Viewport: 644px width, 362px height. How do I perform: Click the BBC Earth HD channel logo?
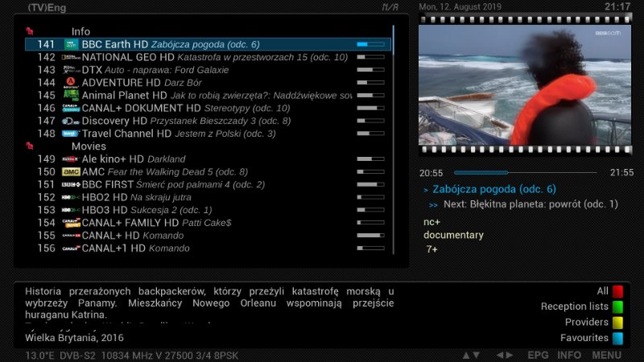tap(70, 45)
